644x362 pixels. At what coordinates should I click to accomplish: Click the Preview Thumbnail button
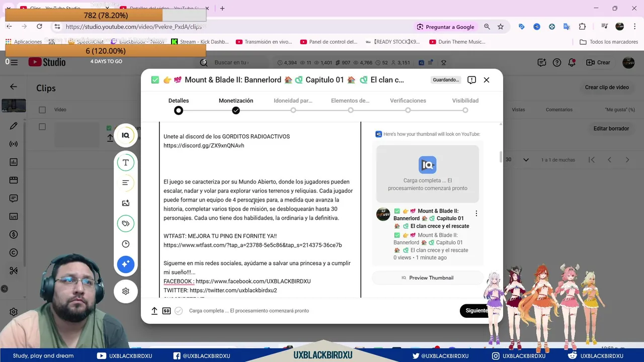click(x=427, y=278)
